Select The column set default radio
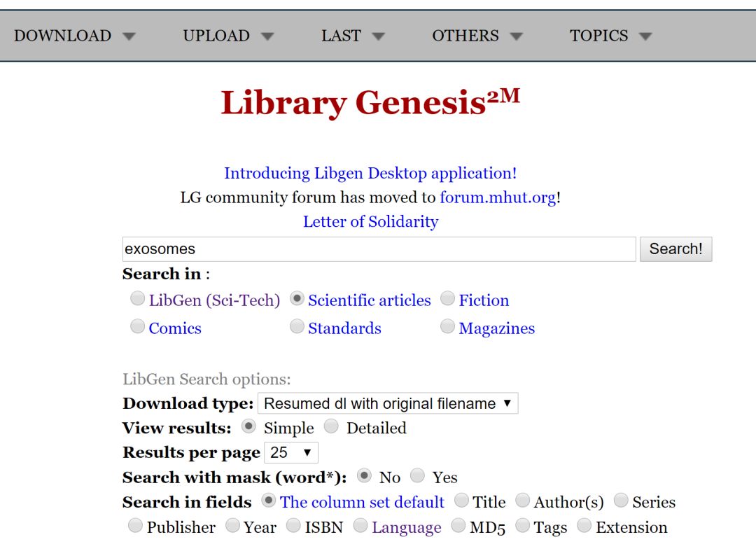Image resolution: width=756 pixels, height=551 pixels. [269, 501]
